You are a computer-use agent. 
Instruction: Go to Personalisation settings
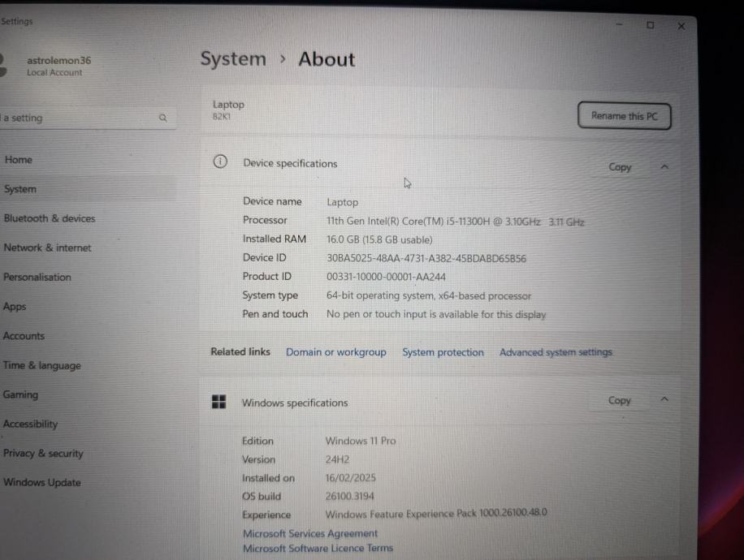(37, 277)
